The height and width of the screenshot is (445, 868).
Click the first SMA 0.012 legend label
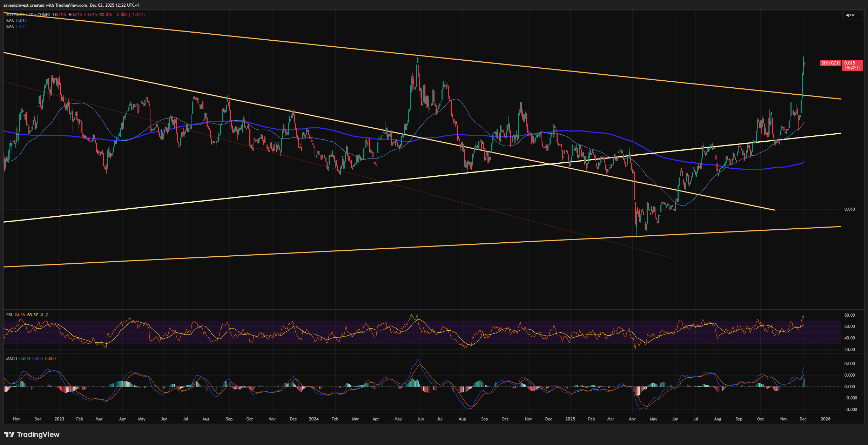16,21
